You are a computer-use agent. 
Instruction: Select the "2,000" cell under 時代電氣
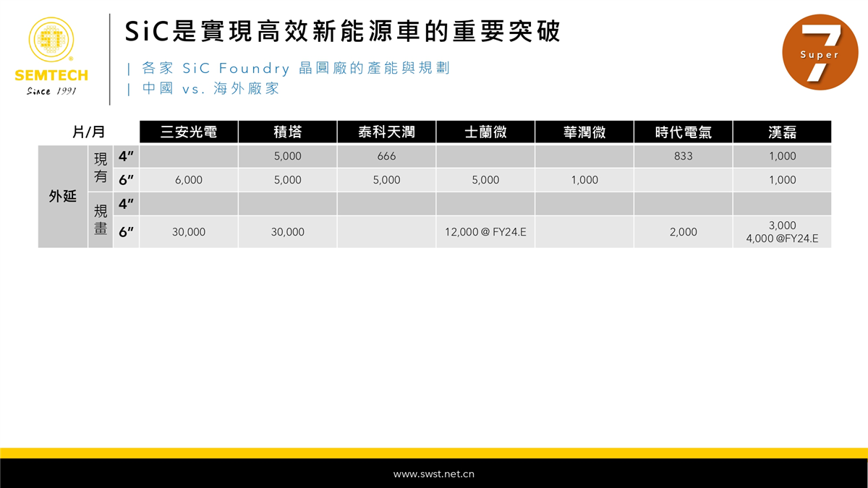click(684, 232)
